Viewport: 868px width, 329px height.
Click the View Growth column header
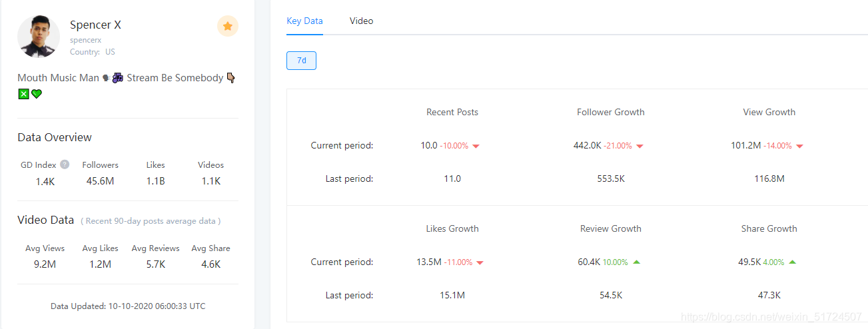[x=769, y=112]
